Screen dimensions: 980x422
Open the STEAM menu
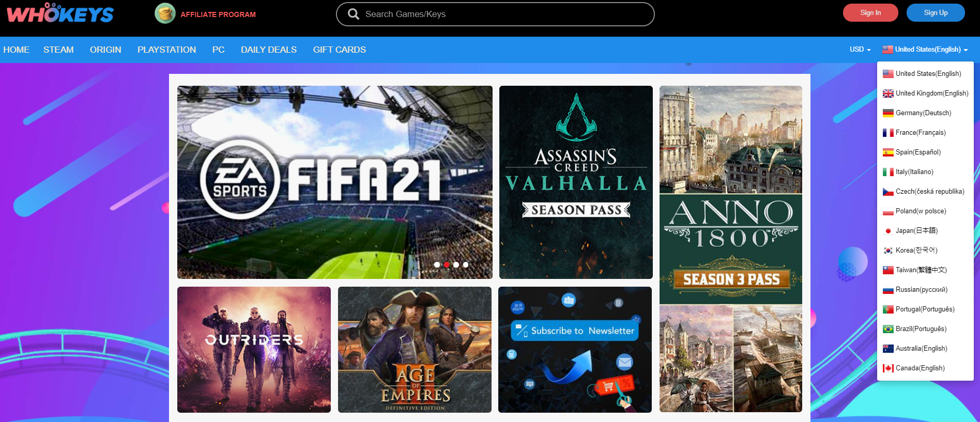(58, 50)
